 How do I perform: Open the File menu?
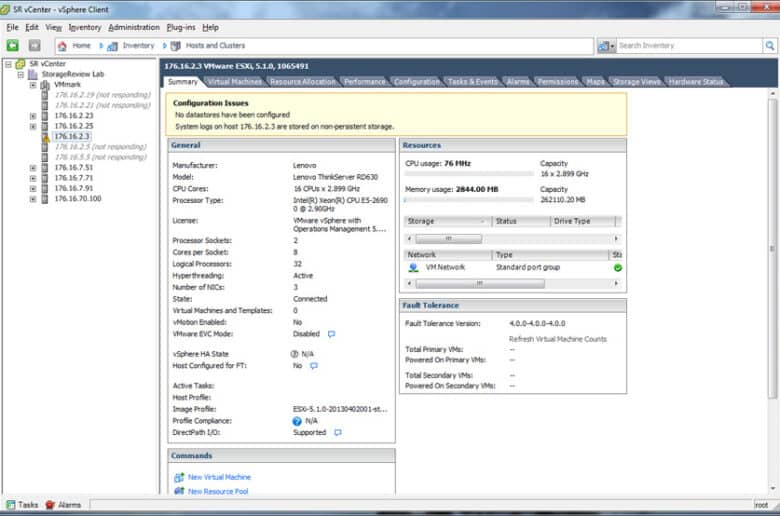(x=12, y=27)
